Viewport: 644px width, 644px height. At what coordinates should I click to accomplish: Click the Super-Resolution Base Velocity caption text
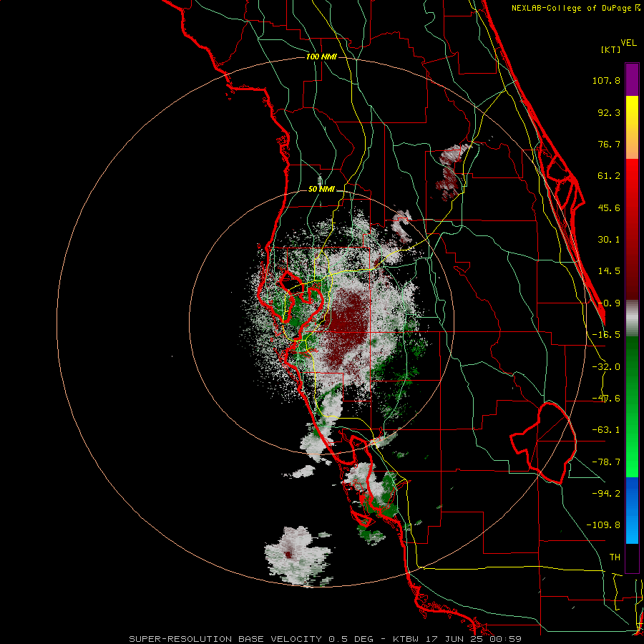pyautogui.click(x=326, y=639)
